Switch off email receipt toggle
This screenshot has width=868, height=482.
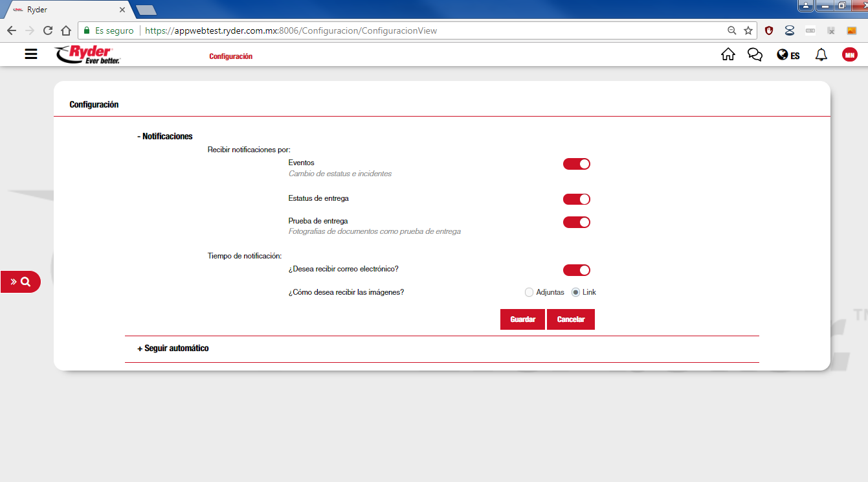click(576, 270)
